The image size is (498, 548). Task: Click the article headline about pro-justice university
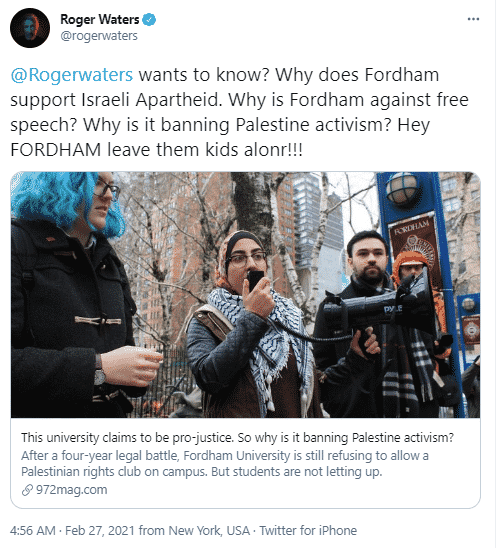pos(238,438)
